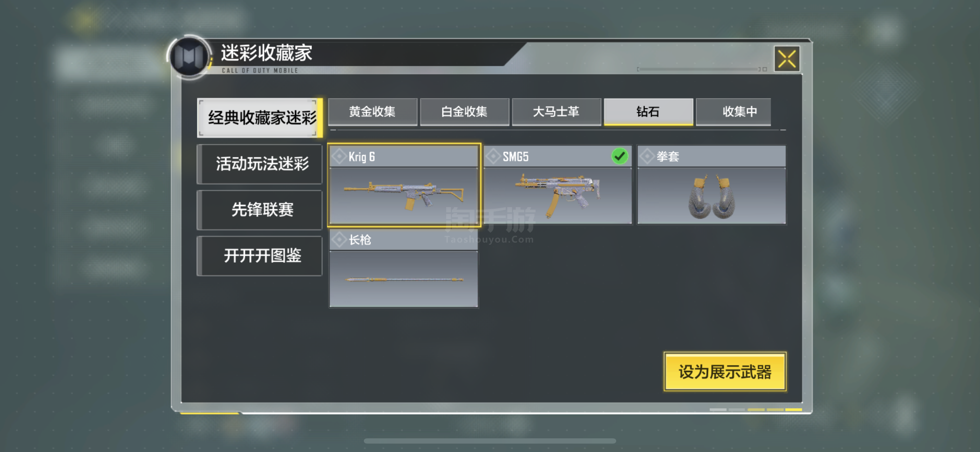Click the diamond icon beside 拳套
The height and width of the screenshot is (452, 980).
[x=646, y=157]
